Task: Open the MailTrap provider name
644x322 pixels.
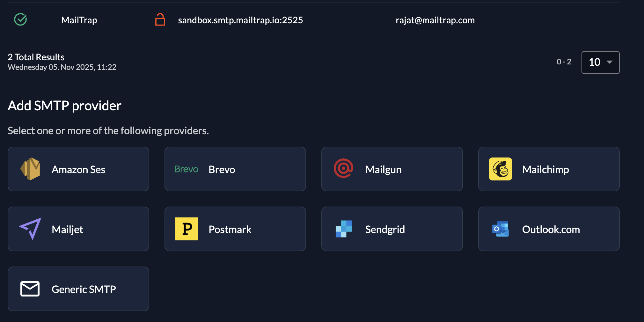Action: coord(79,20)
